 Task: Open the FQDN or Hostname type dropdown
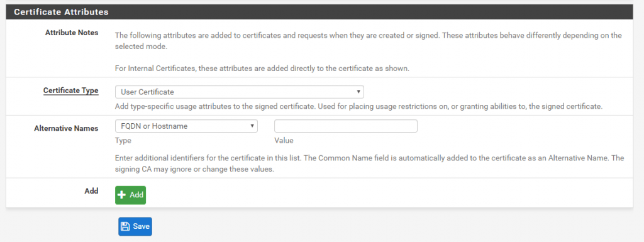pos(186,126)
